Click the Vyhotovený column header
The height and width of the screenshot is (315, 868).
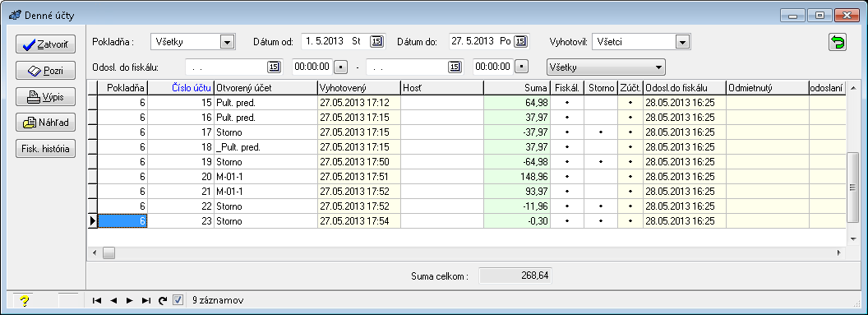click(358, 87)
